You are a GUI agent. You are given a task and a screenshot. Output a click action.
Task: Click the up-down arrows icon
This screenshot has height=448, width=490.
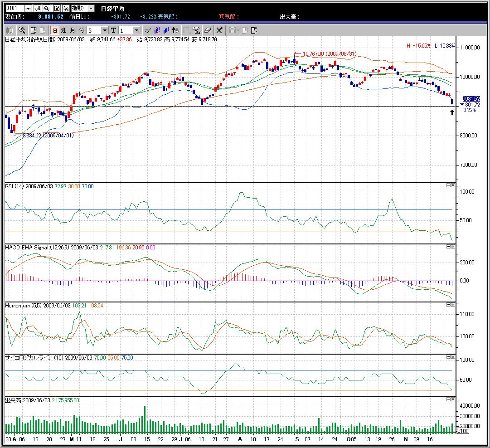pos(175,30)
